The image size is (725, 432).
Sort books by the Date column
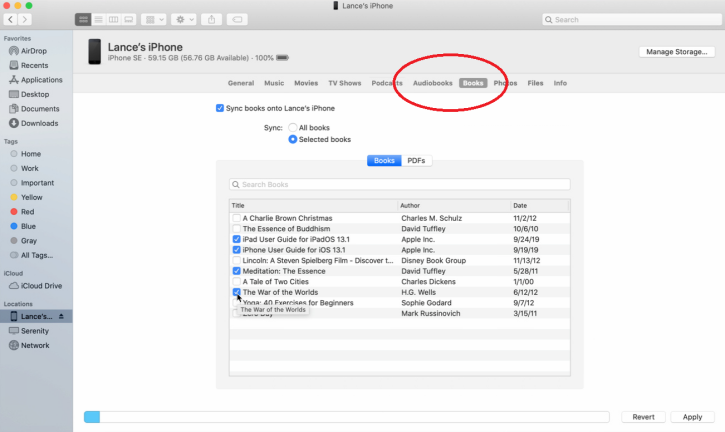click(540, 205)
